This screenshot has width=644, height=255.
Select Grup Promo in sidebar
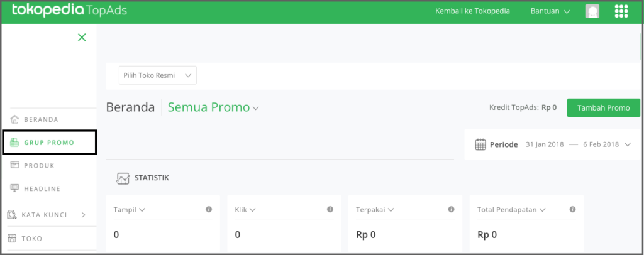pyautogui.click(x=50, y=143)
